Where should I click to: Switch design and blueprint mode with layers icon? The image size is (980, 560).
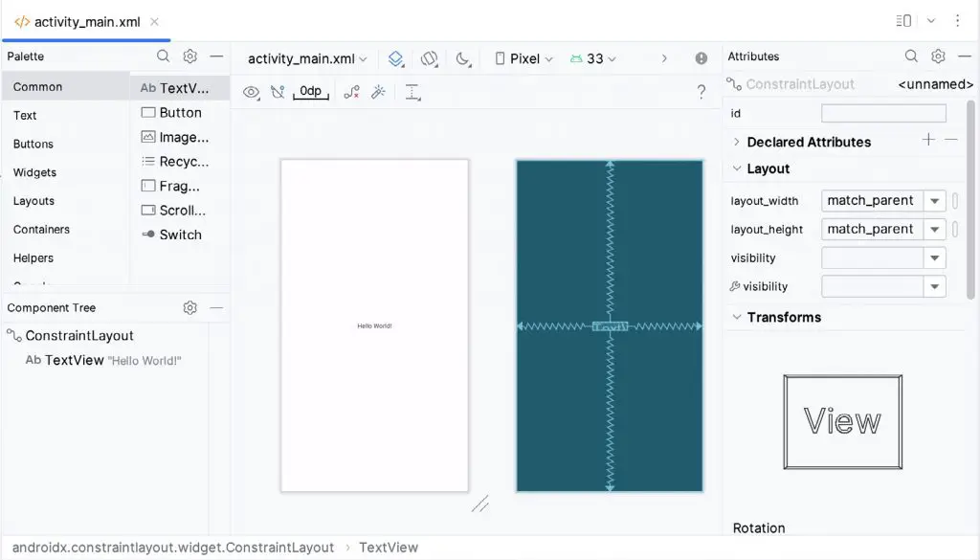pos(396,58)
